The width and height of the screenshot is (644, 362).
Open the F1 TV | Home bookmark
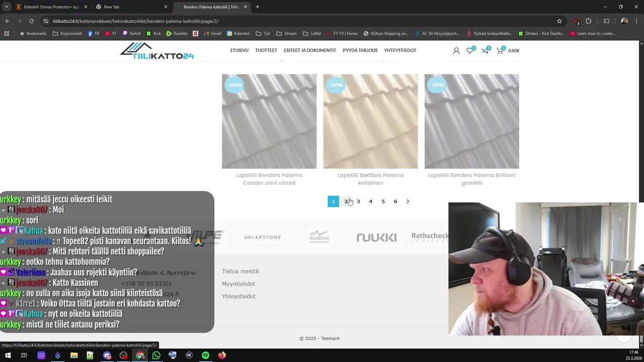pos(342,34)
